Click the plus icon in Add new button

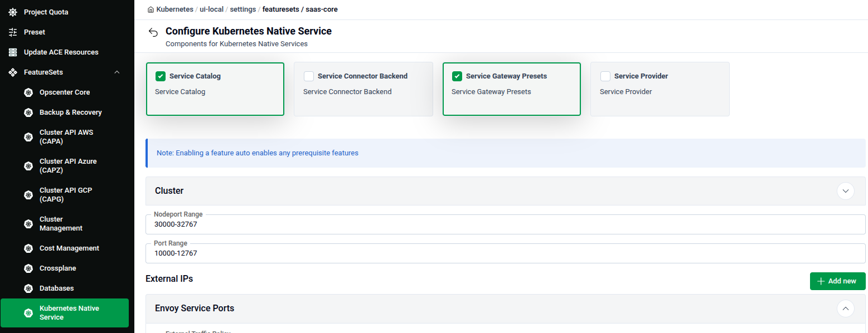(821, 281)
